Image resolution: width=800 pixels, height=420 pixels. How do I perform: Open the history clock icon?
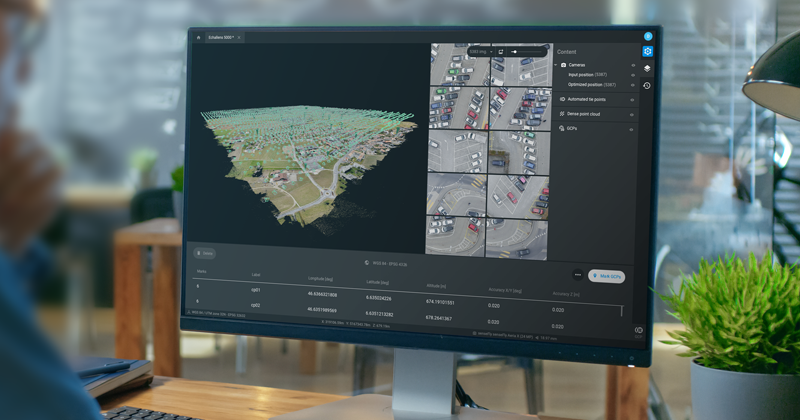[x=647, y=86]
